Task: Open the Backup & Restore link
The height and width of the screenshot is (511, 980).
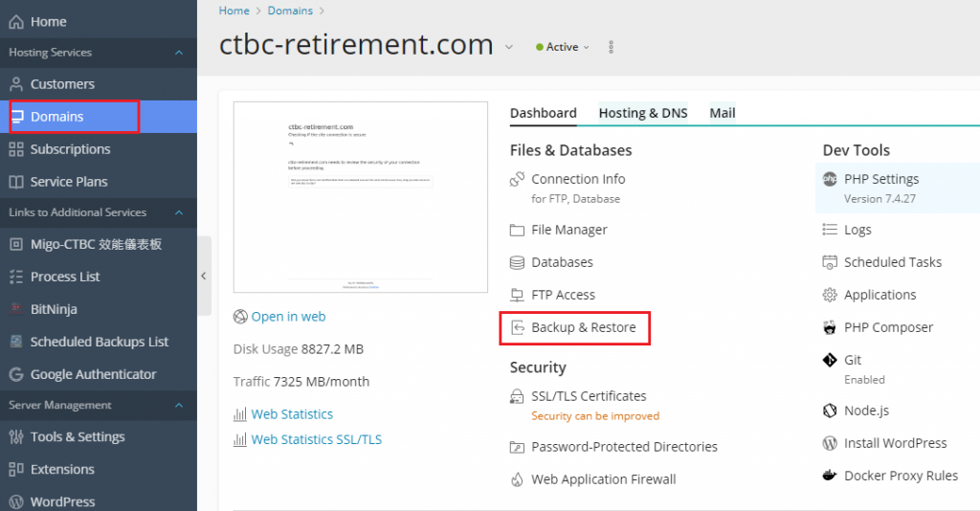Action: pos(583,327)
